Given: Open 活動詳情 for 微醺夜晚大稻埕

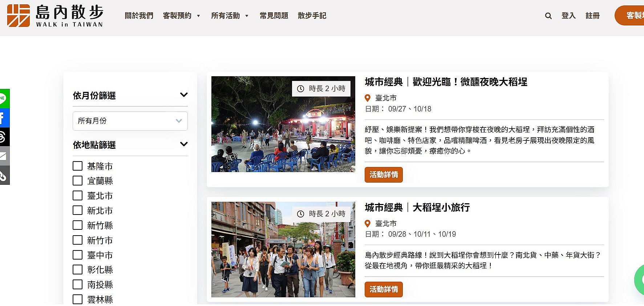Looking at the screenshot, I should (x=384, y=175).
